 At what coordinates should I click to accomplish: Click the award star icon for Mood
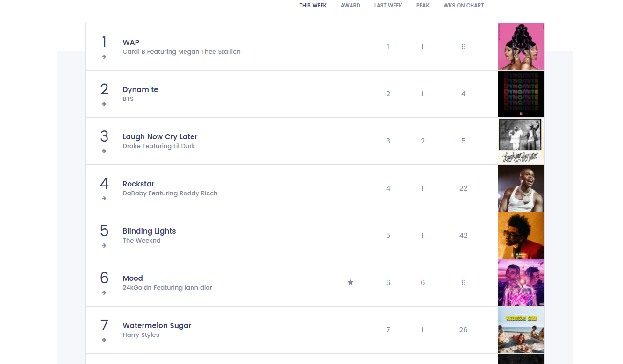(x=351, y=282)
